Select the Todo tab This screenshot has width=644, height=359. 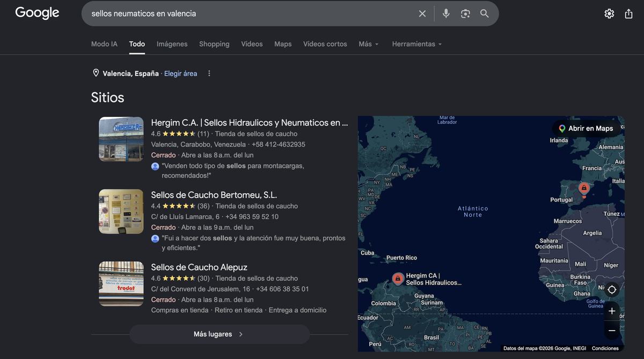pos(137,44)
